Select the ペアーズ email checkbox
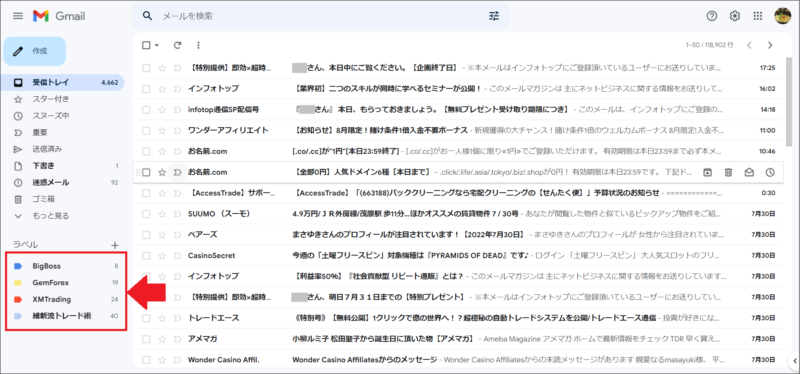Screen dimensions: 800x374 pyautogui.click(x=146, y=235)
